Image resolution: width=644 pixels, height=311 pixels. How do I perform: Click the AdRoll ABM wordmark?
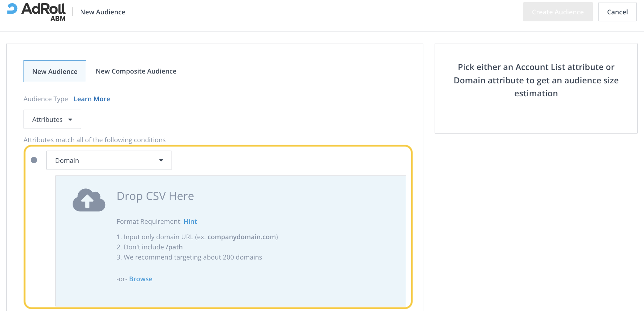pos(43,12)
